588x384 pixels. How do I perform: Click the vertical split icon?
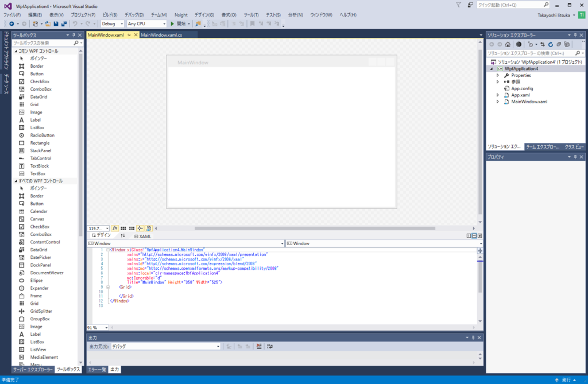pos(469,236)
